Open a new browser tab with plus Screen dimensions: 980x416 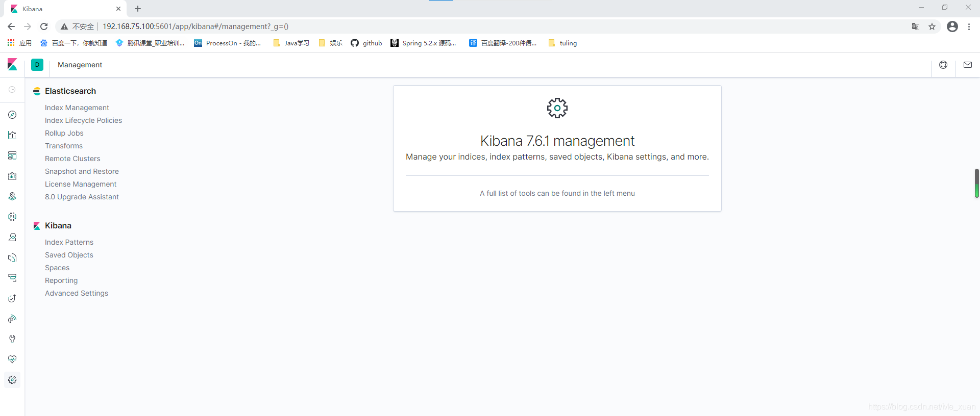138,9
